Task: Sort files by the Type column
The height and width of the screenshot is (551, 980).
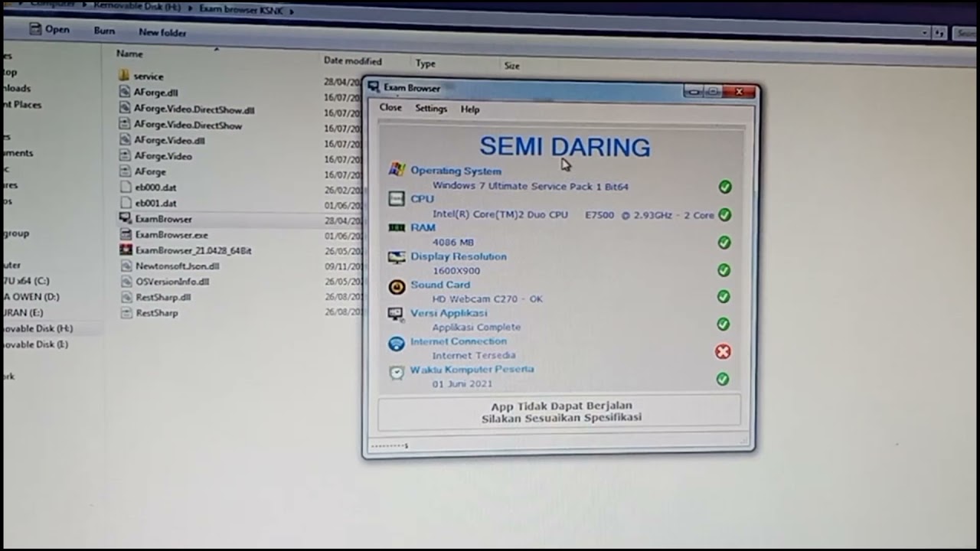Action: pos(426,64)
